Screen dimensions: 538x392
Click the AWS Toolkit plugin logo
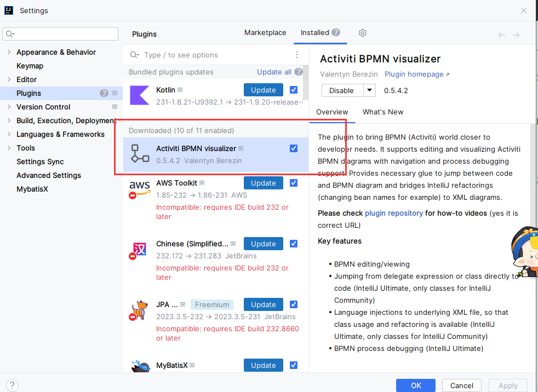pos(140,189)
